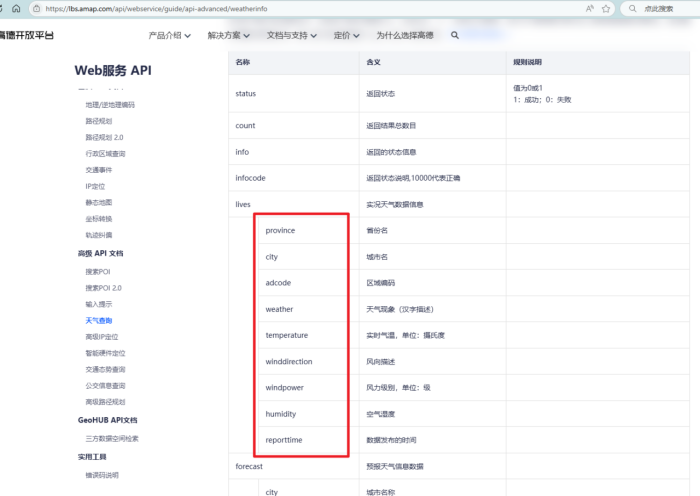Image resolution: width=700 pixels, height=496 pixels.
Task: Select the windpower field cell
Action: 309,388
